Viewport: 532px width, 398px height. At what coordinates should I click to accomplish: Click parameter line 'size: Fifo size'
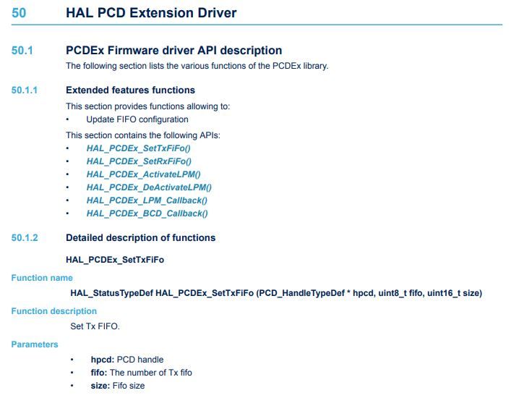117,386
